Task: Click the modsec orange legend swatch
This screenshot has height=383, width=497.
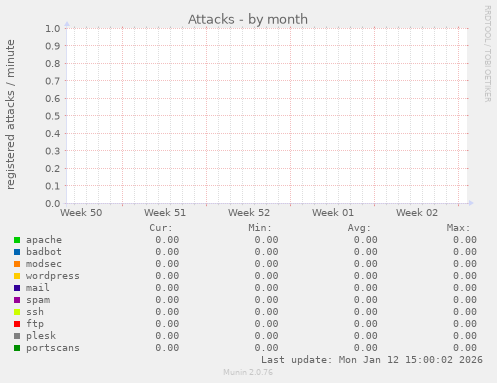Action: pyautogui.click(x=17, y=264)
